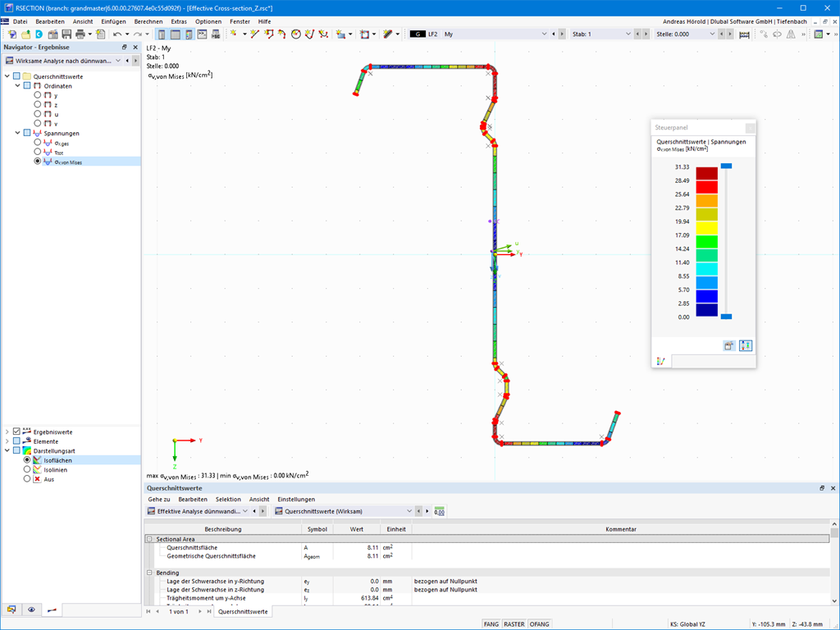The height and width of the screenshot is (630, 840).
Task: Open the Datei menu
Action: point(21,21)
